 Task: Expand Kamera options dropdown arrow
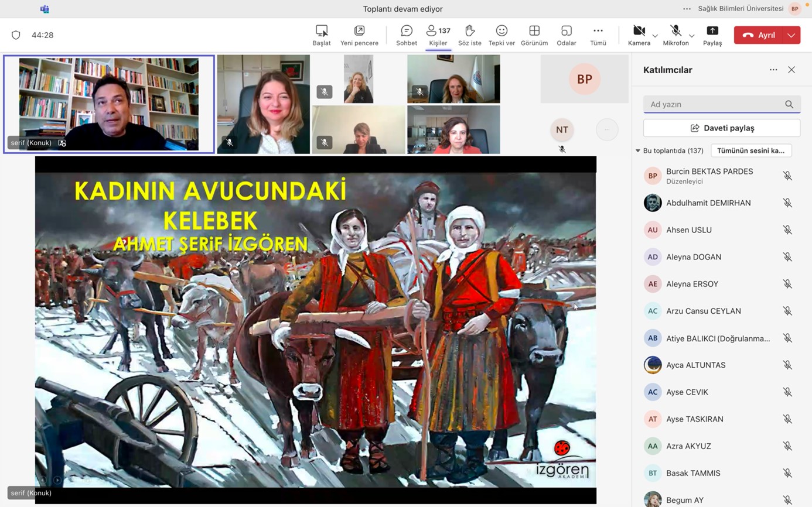pyautogui.click(x=655, y=36)
